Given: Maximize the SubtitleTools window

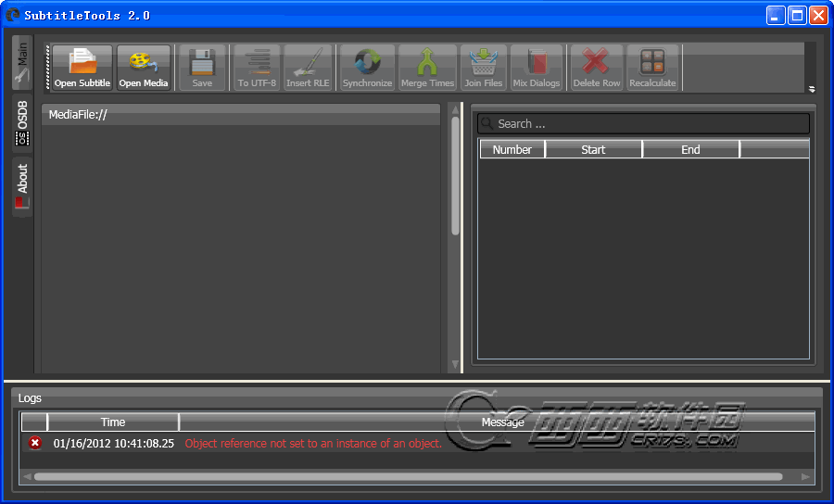Looking at the screenshot, I should tap(797, 16).
